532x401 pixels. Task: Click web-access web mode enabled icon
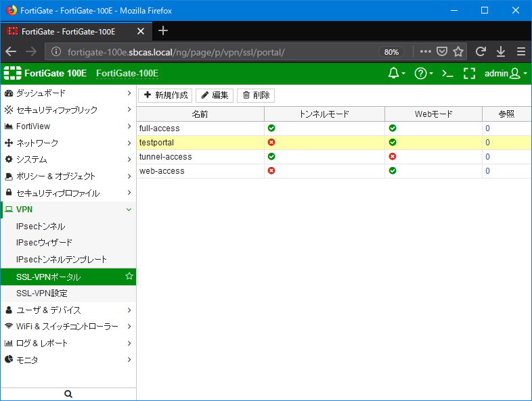coord(393,171)
